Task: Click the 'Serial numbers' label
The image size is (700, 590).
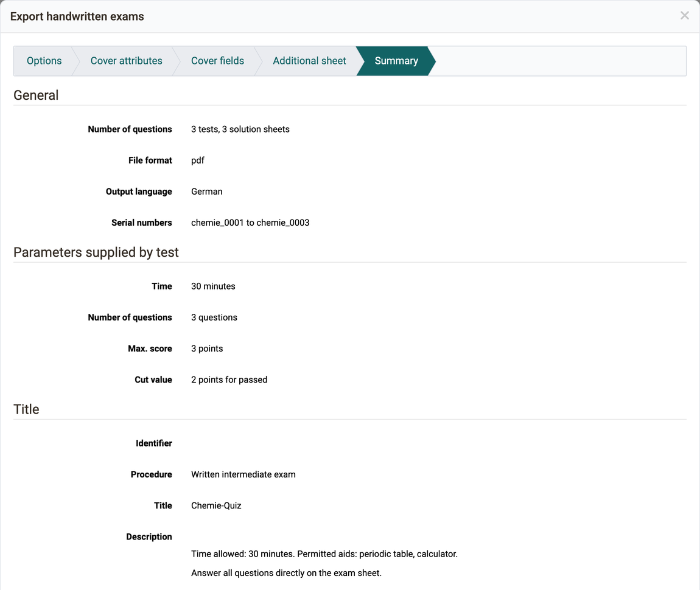Action: pyautogui.click(x=141, y=223)
